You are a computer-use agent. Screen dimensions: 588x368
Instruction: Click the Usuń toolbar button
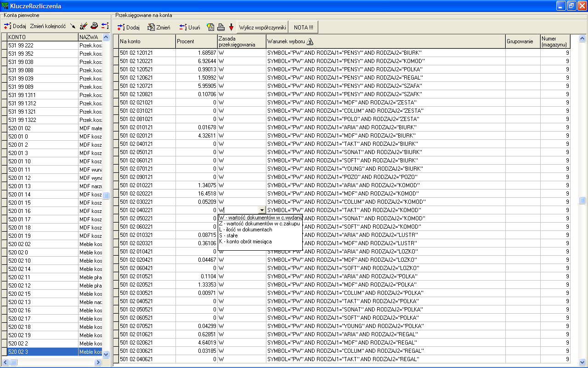tap(190, 27)
